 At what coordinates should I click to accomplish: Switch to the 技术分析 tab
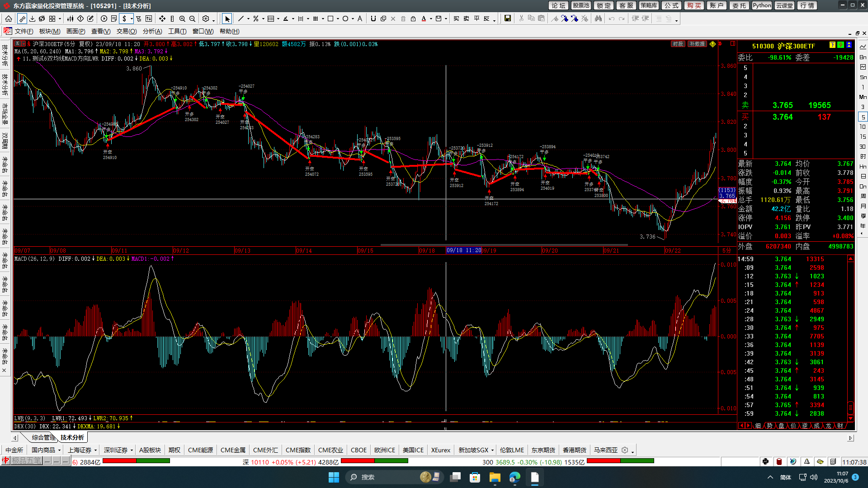point(72,437)
